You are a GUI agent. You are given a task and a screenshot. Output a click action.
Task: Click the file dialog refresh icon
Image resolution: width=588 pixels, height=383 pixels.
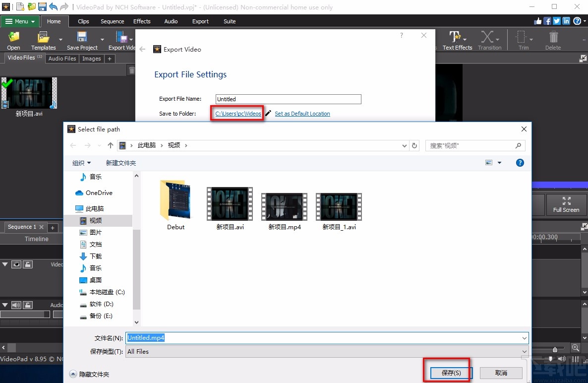click(x=414, y=145)
